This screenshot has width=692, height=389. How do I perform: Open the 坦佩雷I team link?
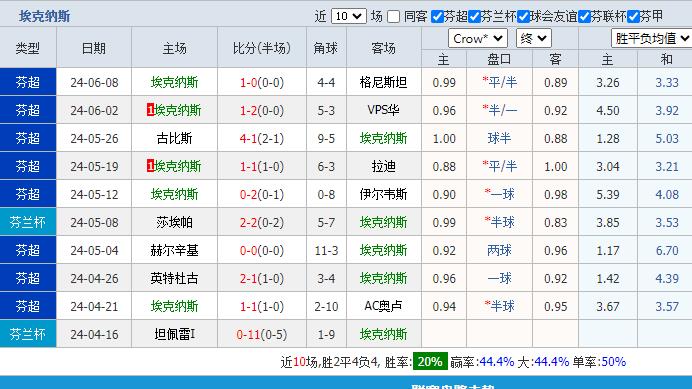tap(174, 334)
